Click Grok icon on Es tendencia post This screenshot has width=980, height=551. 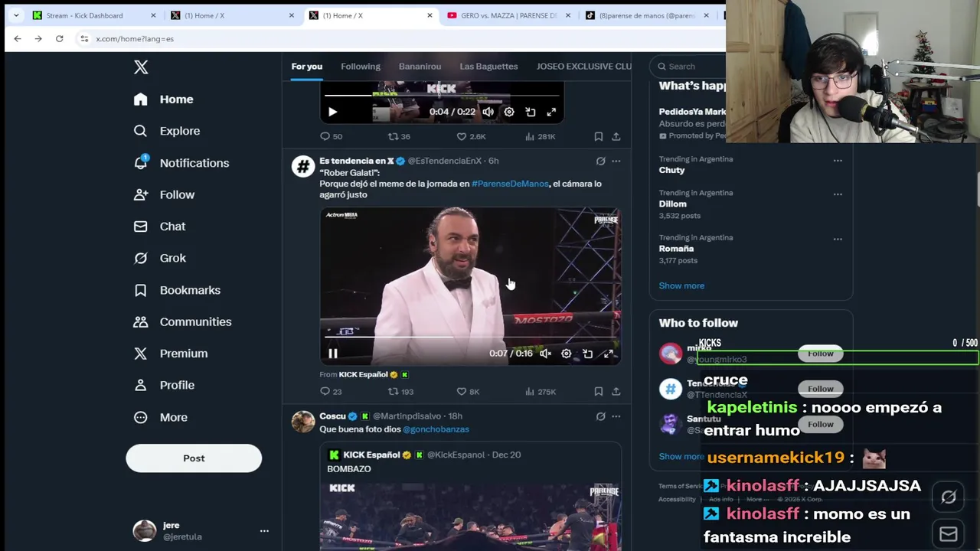600,161
